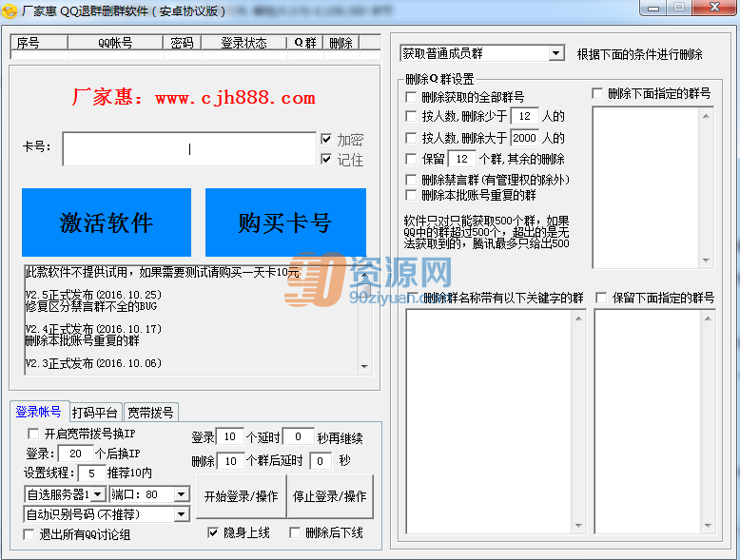Click scroll down arrow of keyword list

coord(578,526)
